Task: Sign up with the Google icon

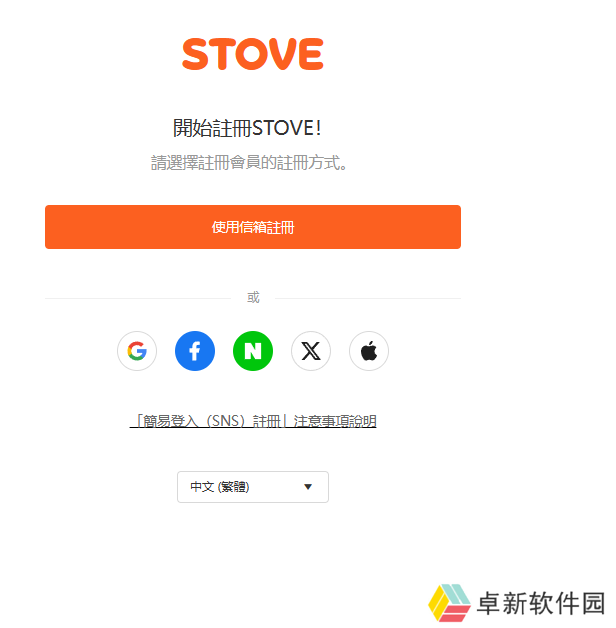Action: pos(137,351)
